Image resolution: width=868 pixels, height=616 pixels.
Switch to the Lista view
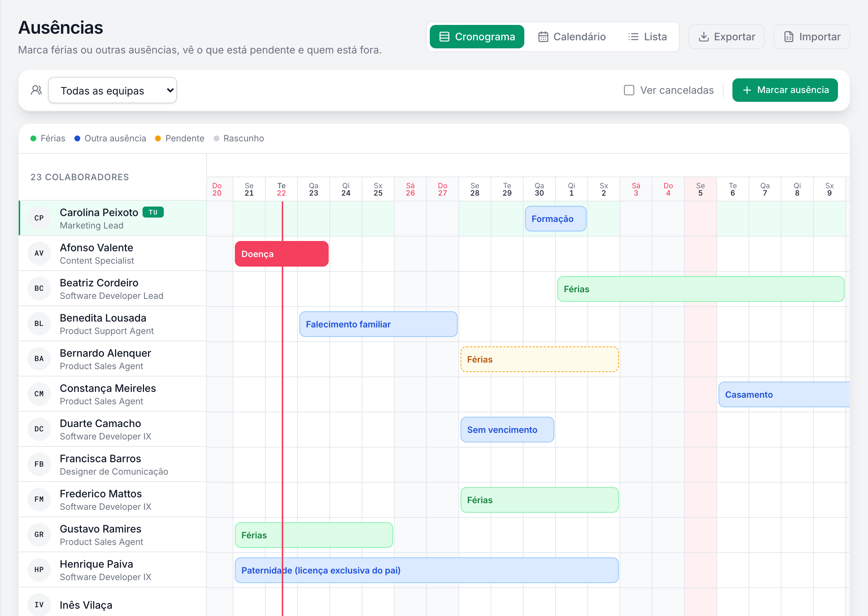coord(647,37)
